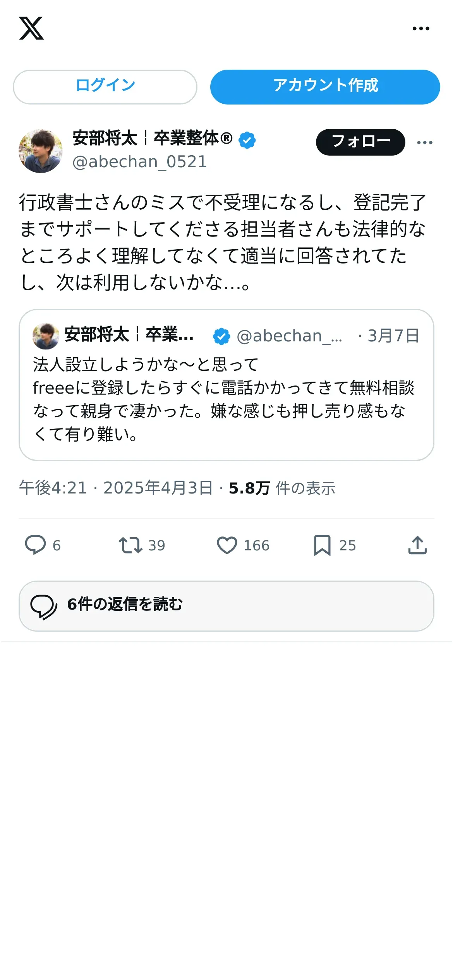The height and width of the screenshot is (980, 453).
Task: Open the author's profile avatar
Action: tap(41, 151)
